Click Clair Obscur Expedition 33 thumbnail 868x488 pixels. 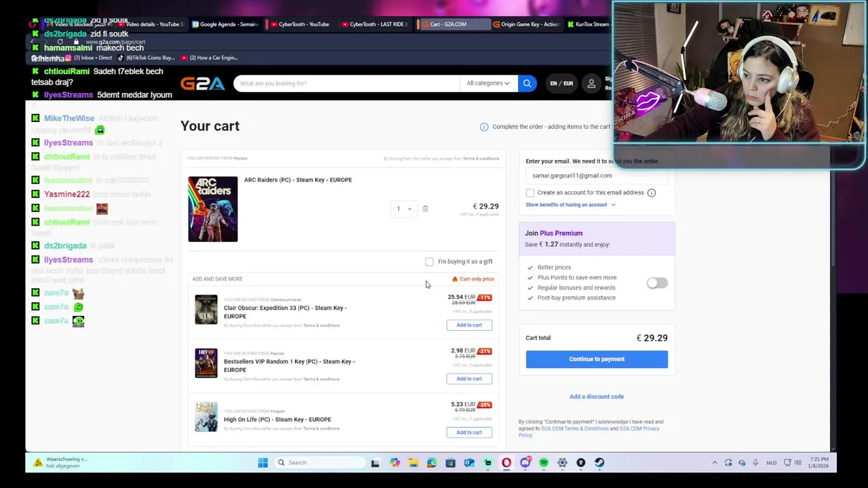(x=206, y=310)
